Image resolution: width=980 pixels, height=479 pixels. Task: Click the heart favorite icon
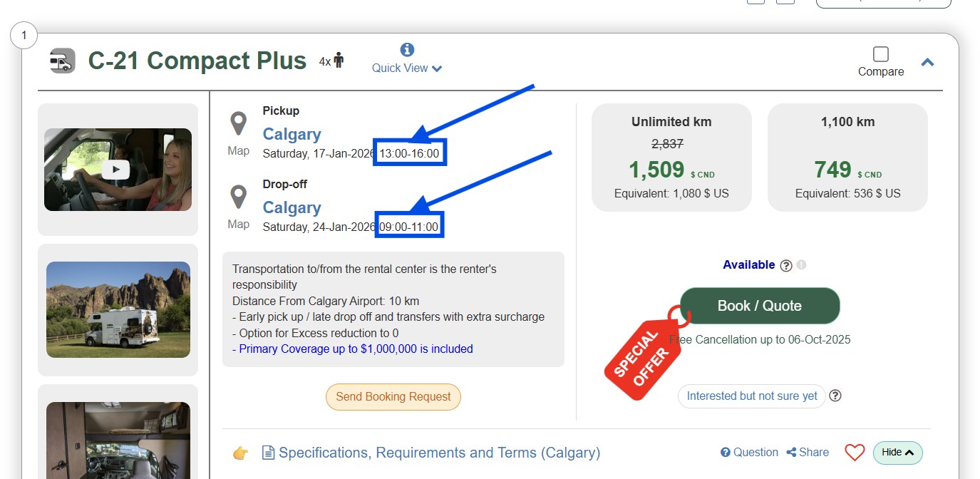[855, 453]
